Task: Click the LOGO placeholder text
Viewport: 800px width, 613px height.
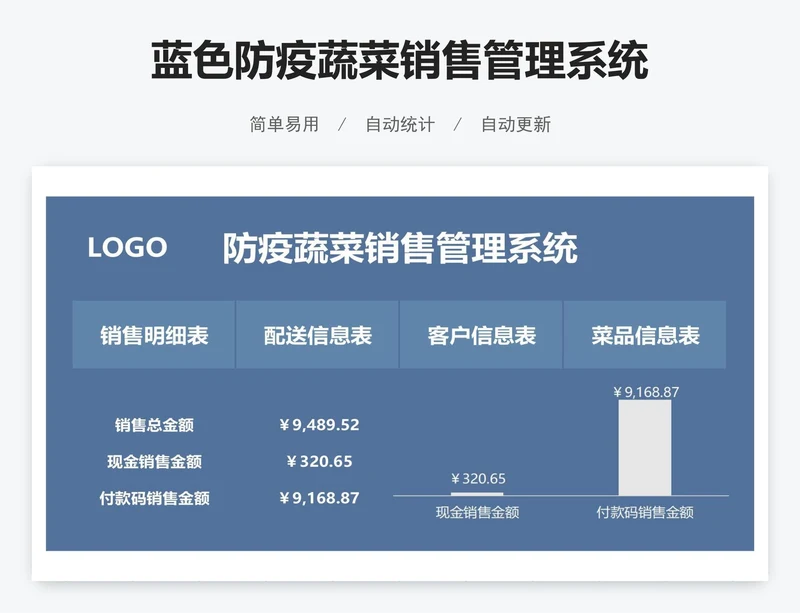Action: 128,248
